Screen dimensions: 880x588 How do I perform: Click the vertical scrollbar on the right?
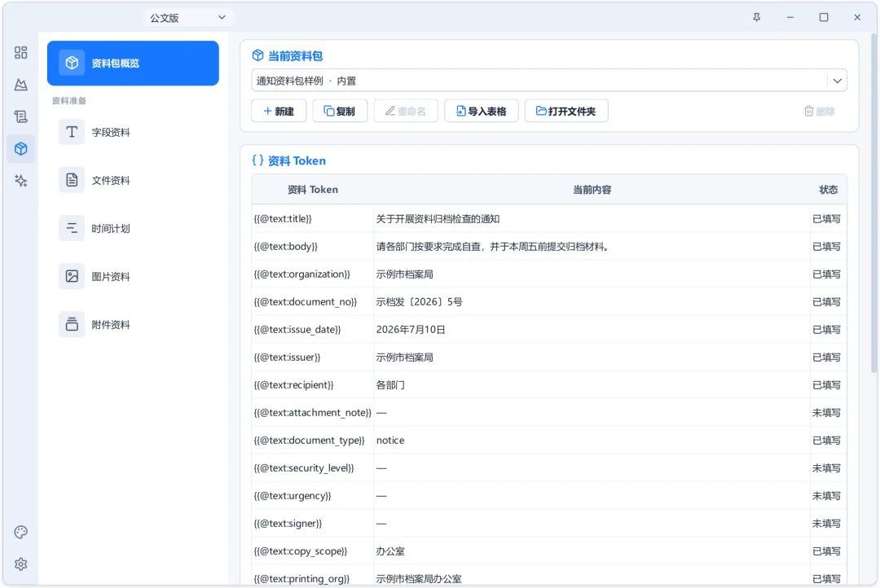point(873,202)
